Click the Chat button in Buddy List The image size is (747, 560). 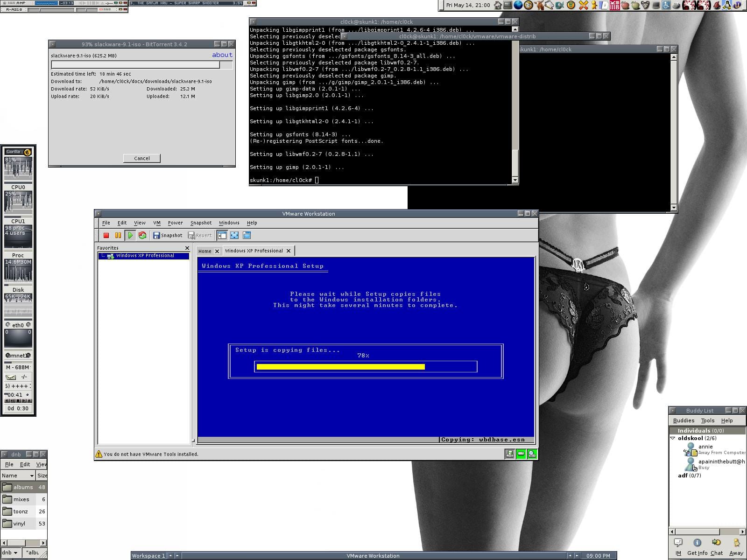pyautogui.click(x=717, y=547)
